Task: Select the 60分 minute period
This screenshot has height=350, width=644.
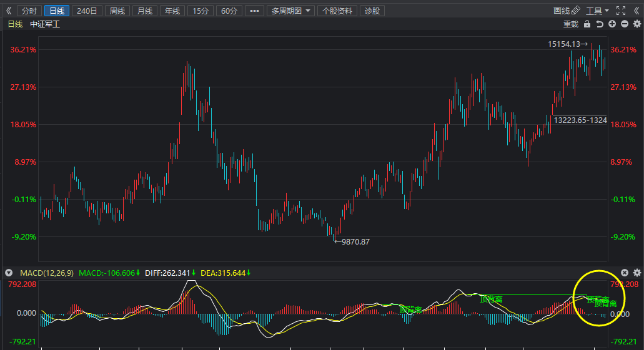Action: (229, 11)
